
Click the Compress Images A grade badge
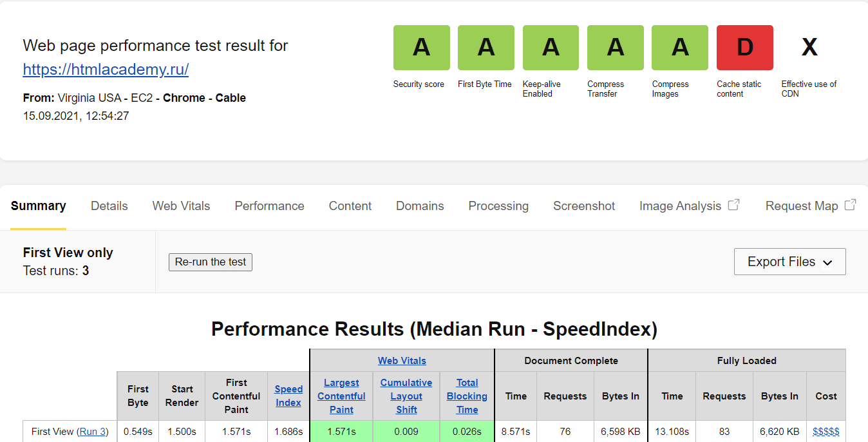coord(680,48)
